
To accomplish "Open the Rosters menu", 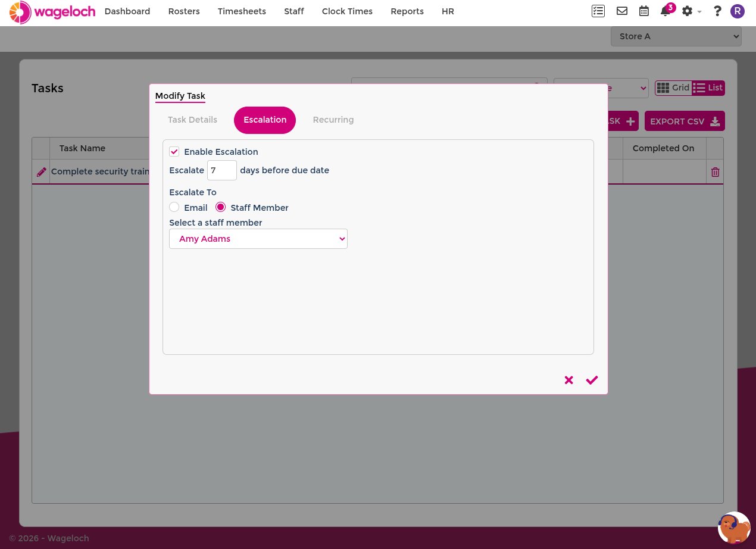I will tap(184, 11).
